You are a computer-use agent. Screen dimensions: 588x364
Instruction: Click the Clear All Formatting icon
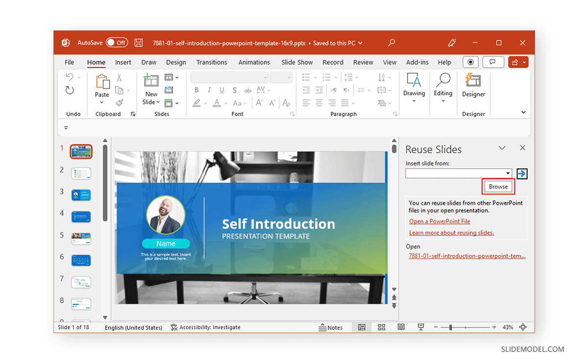point(287,103)
